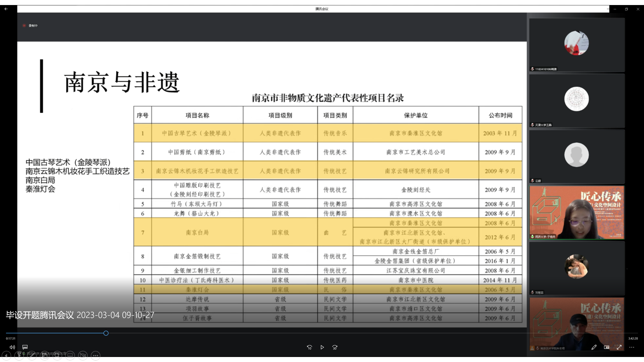Image resolution: width=644 pixels, height=362 pixels.
Task: Click the faded annotation pen overlay button
Action: coord(32,355)
